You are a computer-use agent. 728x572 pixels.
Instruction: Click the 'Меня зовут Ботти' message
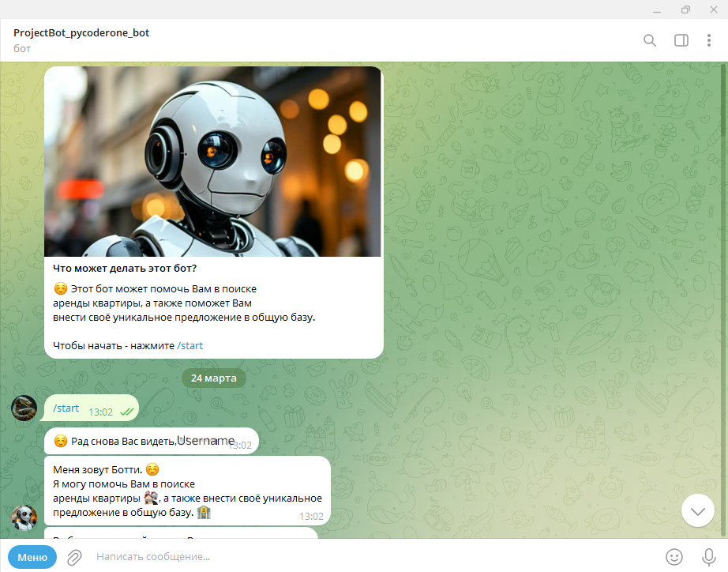coord(188,491)
